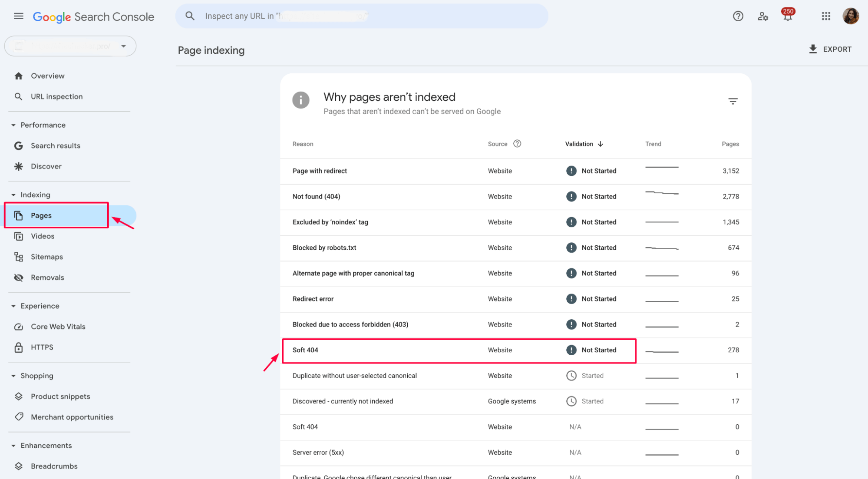Screen dimensions: 868x479
Task: Click the Export download arrow icon
Action: tap(812, 49)
